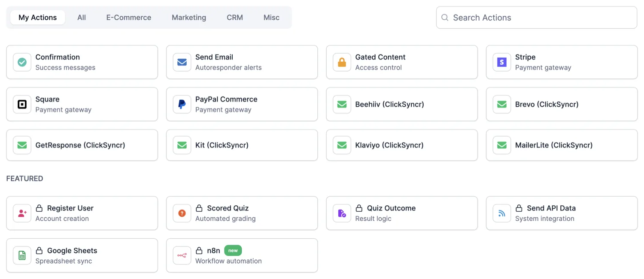Click the Square card title
Image resolution: width=644 pixels, height=279 pixels.
click(x=48, y=99)
